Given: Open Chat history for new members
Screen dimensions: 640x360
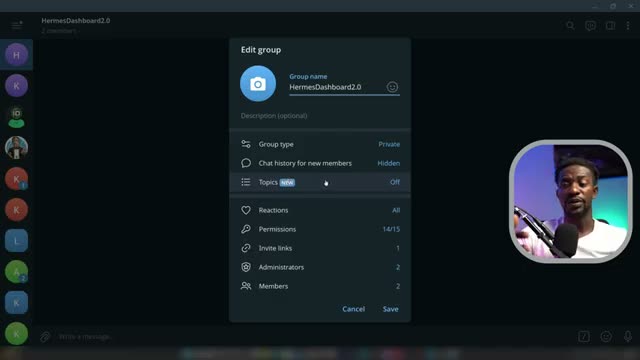Looking at the screenshot, I should coord(320,163).
